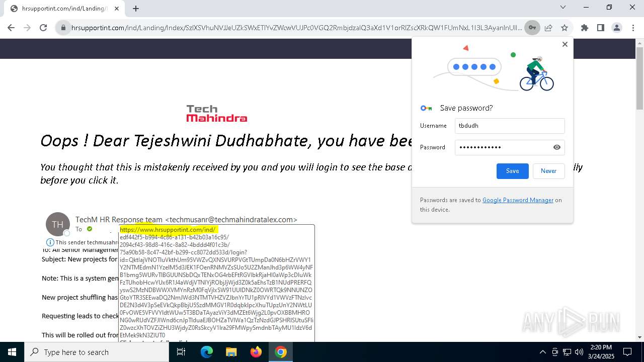Click the taskbar search box
This screenshot has width=644, height=362.
(97, 352)
